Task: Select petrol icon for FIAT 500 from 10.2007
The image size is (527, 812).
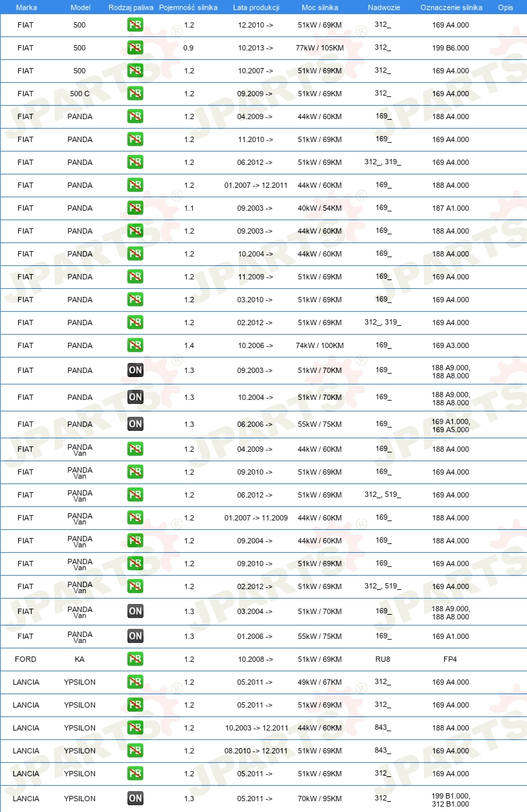Action: pyautogui.click(x=135, y=71)
